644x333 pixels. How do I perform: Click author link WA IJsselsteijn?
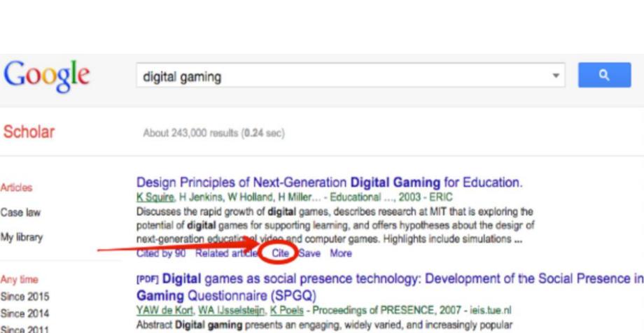[230, 311]
